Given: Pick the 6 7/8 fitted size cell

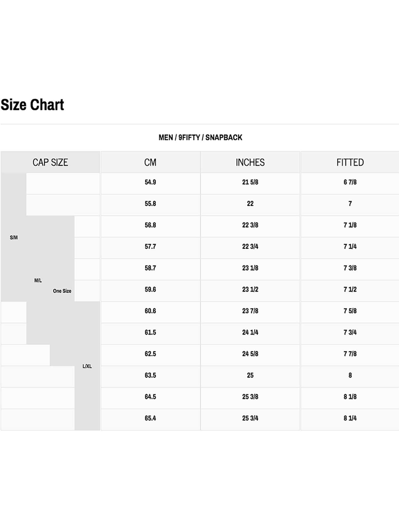Looking at the screenshot, I should tap(350, 182).
